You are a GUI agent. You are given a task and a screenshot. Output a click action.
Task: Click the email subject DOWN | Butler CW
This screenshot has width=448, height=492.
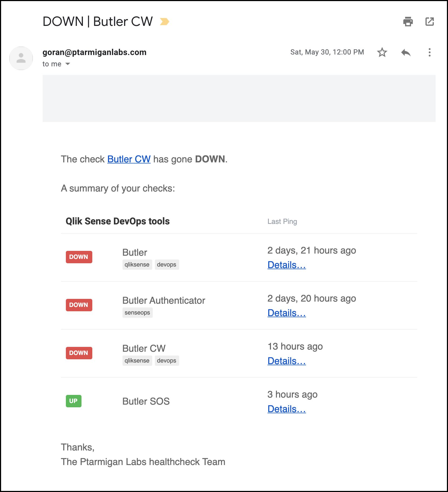(98, 22)
